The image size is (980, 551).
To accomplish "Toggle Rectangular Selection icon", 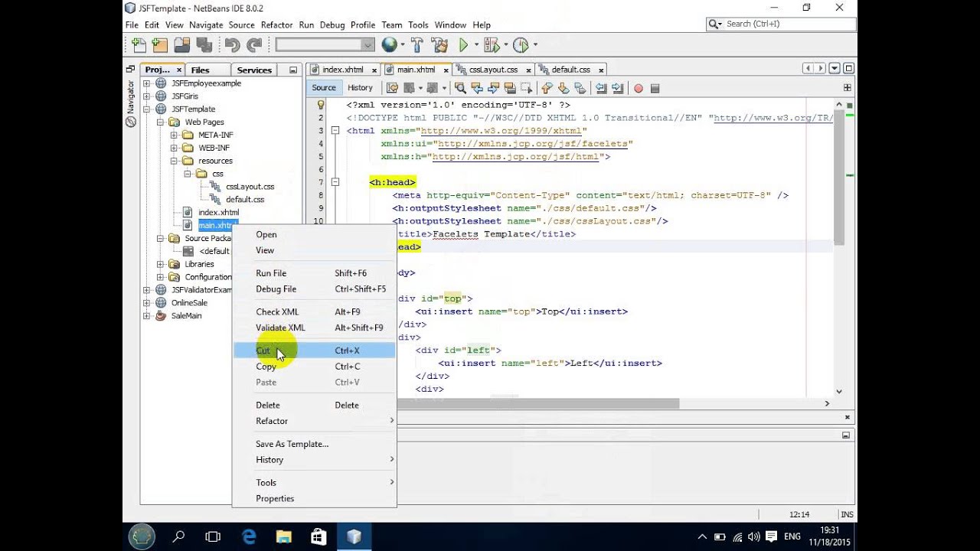I will point(527,88).
